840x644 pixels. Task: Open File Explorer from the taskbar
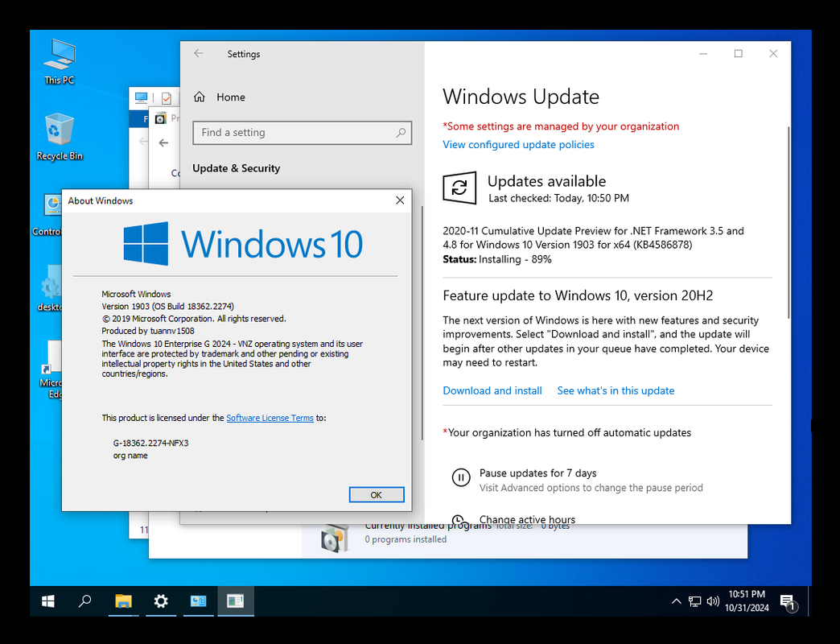click(123, 601)
